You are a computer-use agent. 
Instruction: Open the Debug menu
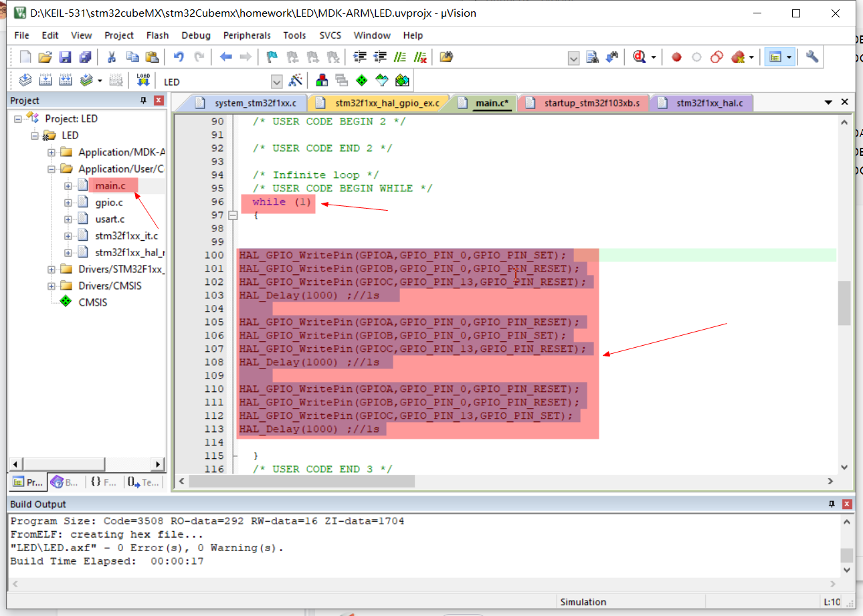point(196,35)
